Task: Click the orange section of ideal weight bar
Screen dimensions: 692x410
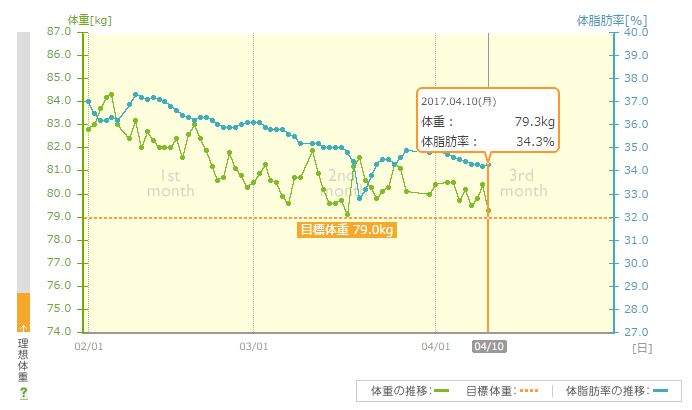Action: 23,312
